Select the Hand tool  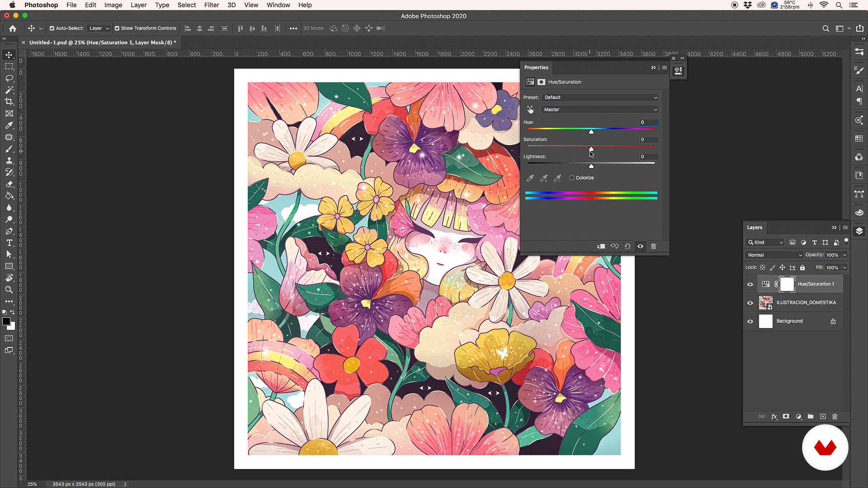point(9,278)
